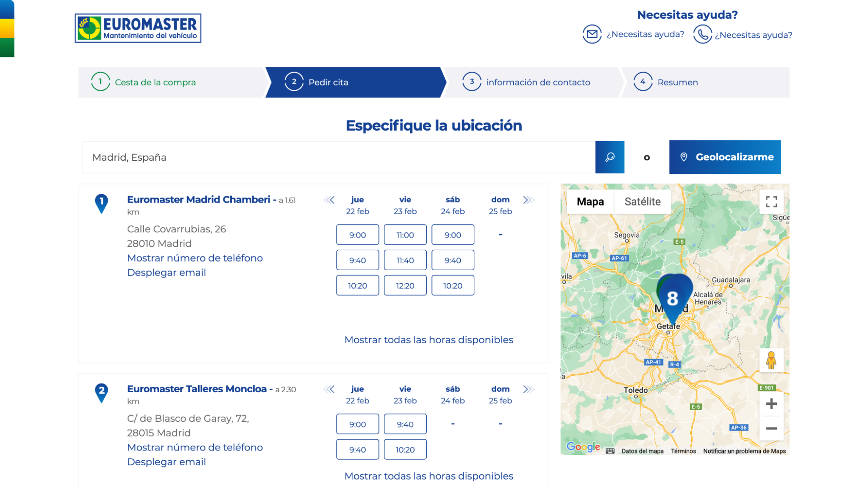Click the magnifier search button

[x=610, y=157]
